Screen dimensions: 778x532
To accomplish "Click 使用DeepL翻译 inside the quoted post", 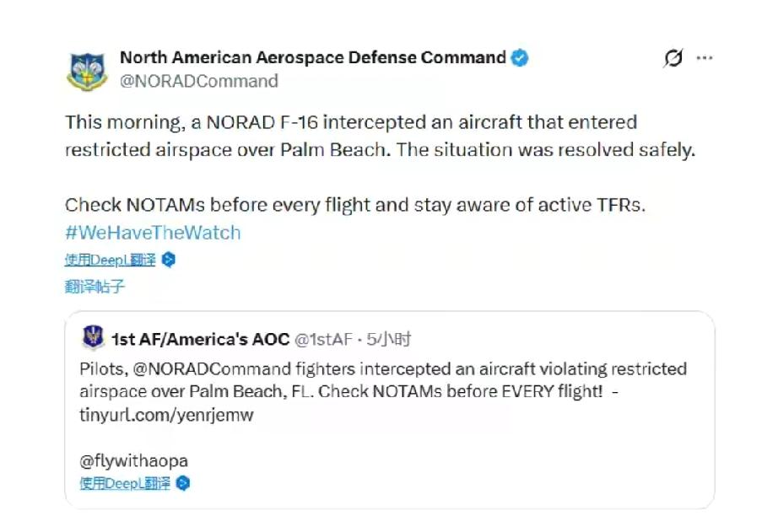I will pos(125,483).
